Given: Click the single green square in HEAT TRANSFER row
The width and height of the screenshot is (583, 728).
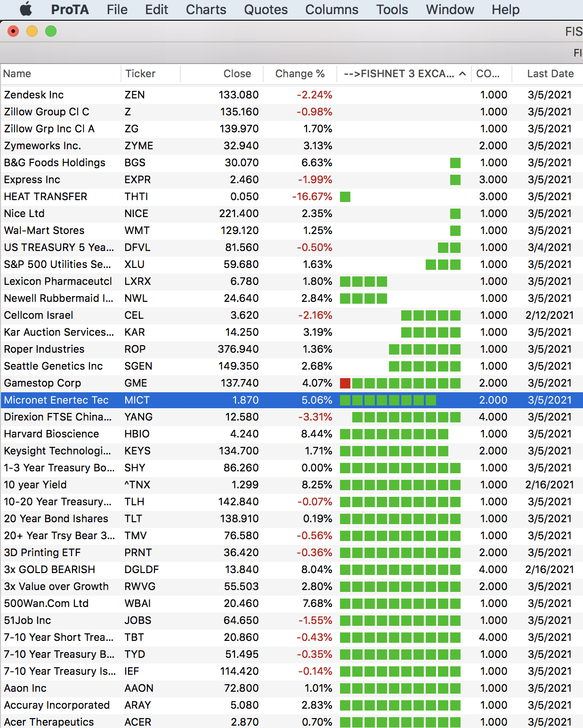Looking at the screenshot, I should click(345, 197).
